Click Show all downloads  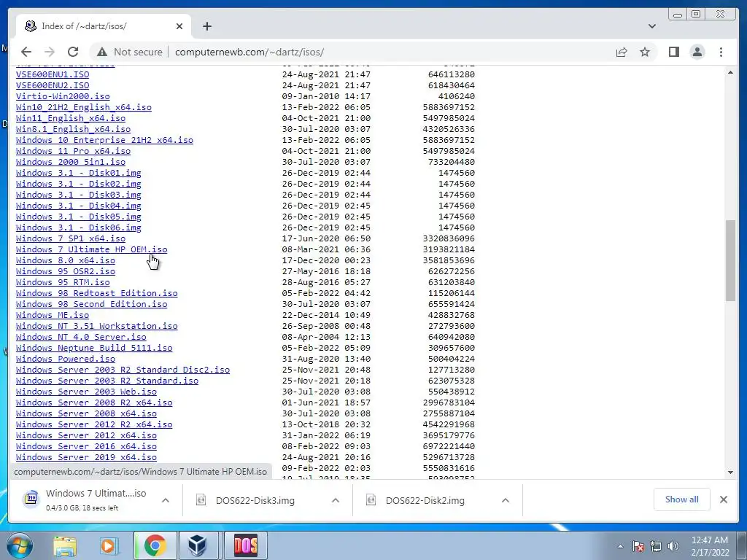(x=682, y=499)
